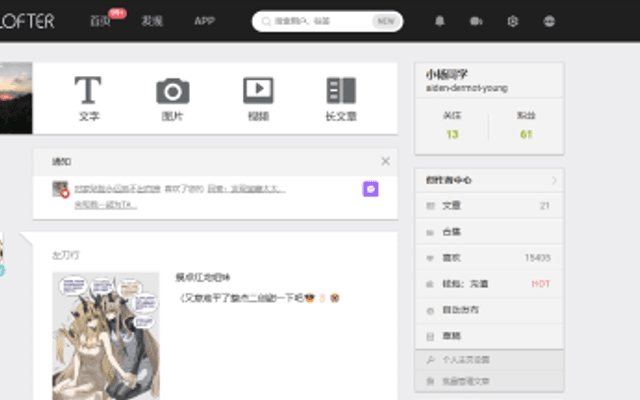Create a new text post
This screenshot has height=400, width=640.
88,98
